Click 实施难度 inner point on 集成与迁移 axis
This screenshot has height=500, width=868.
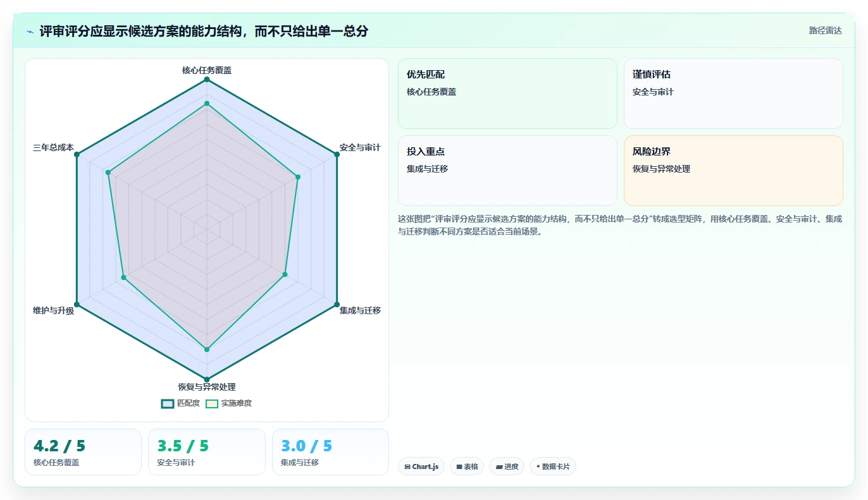[285, 274]
